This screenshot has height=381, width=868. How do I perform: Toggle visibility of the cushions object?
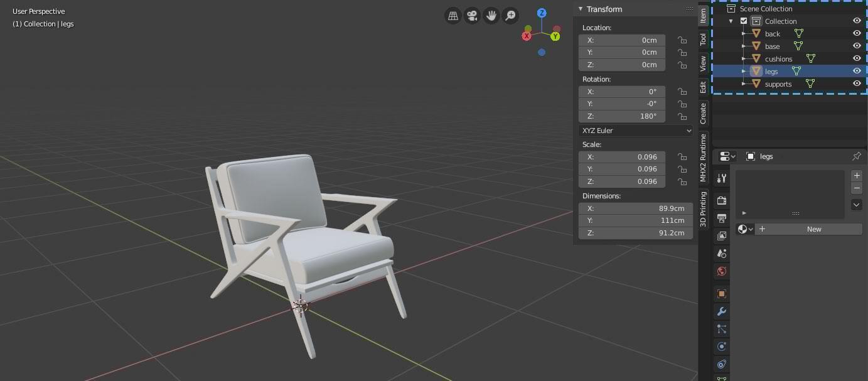[857, 58]
